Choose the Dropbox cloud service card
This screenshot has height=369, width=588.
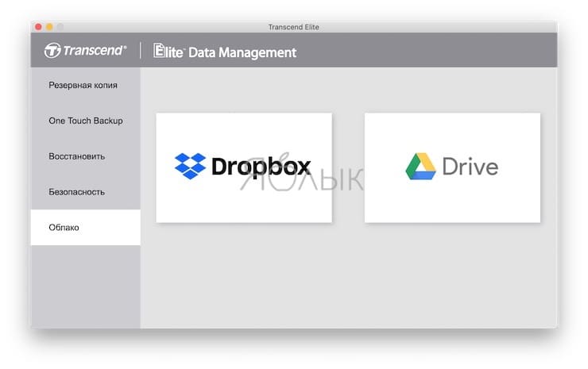(x=244, y=167)
